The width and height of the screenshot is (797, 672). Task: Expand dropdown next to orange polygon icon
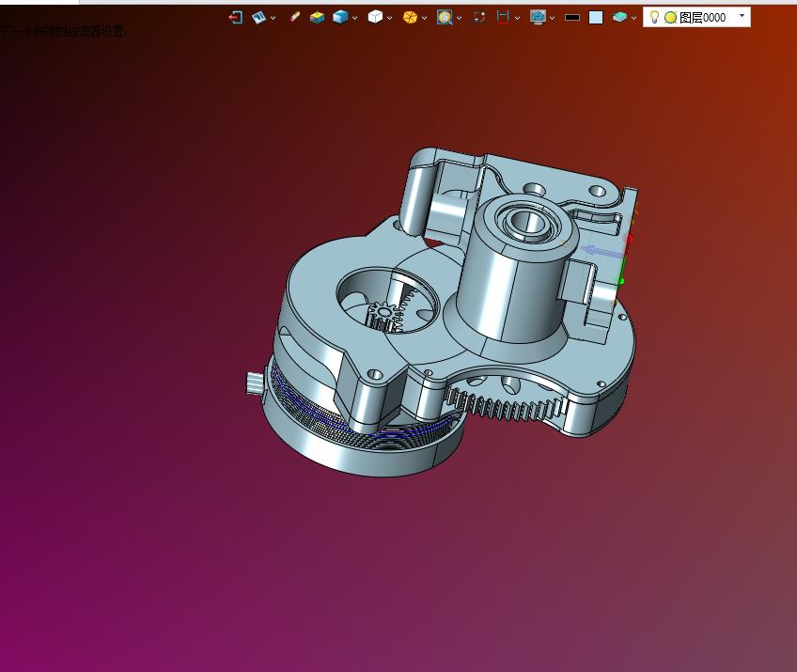pos(425,18)
